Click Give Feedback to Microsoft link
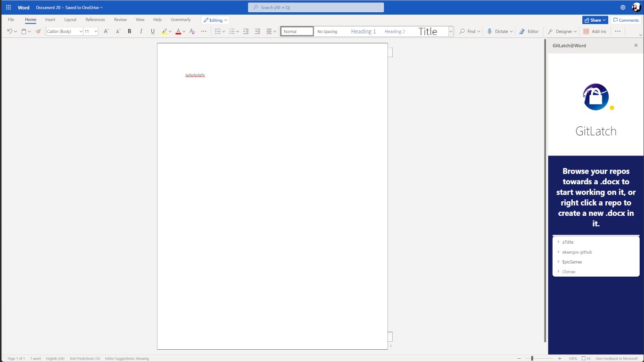This screenshot has height=362, width=644. pyautogui.click(x=617, y=359)
